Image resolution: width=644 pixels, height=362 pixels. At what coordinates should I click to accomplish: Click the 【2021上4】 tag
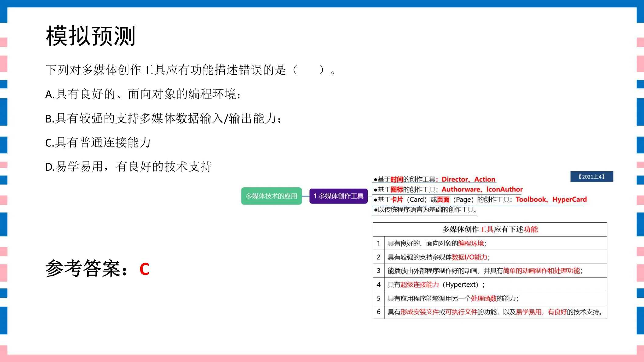pos(592,177)
